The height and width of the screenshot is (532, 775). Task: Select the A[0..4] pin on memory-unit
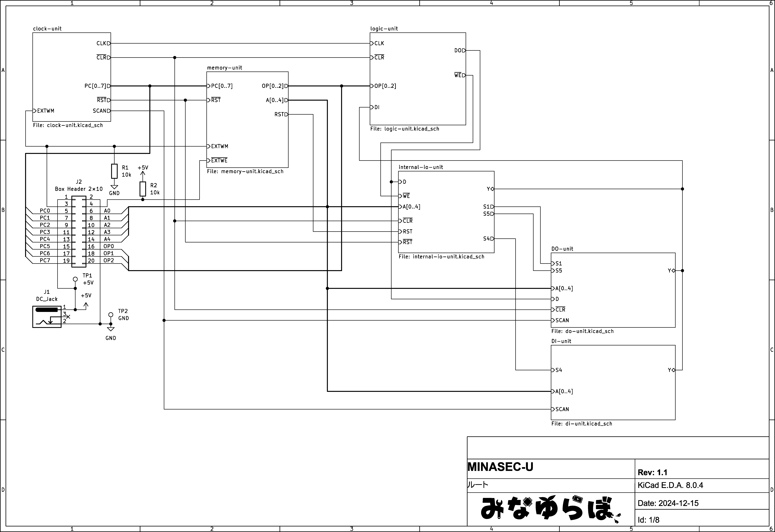click(x=277, y=100)
